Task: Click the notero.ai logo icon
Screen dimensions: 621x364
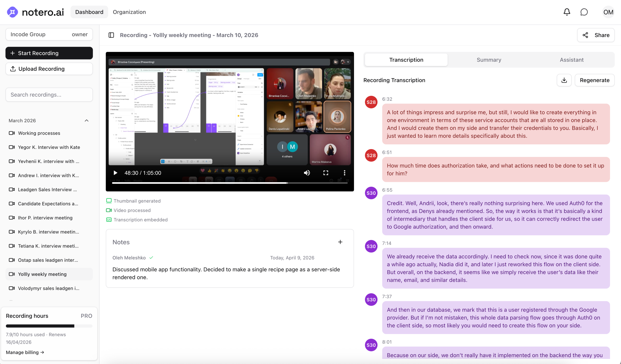Action: pos(12,12)
